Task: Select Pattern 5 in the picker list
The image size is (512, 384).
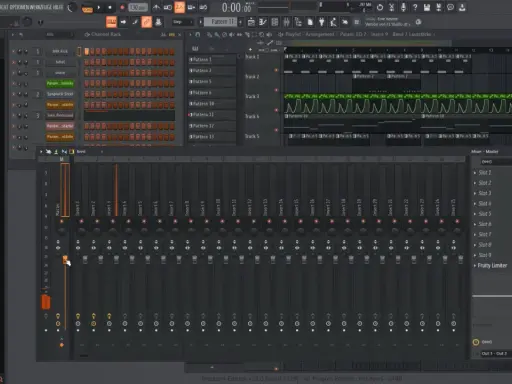Action: pos(212,81)
